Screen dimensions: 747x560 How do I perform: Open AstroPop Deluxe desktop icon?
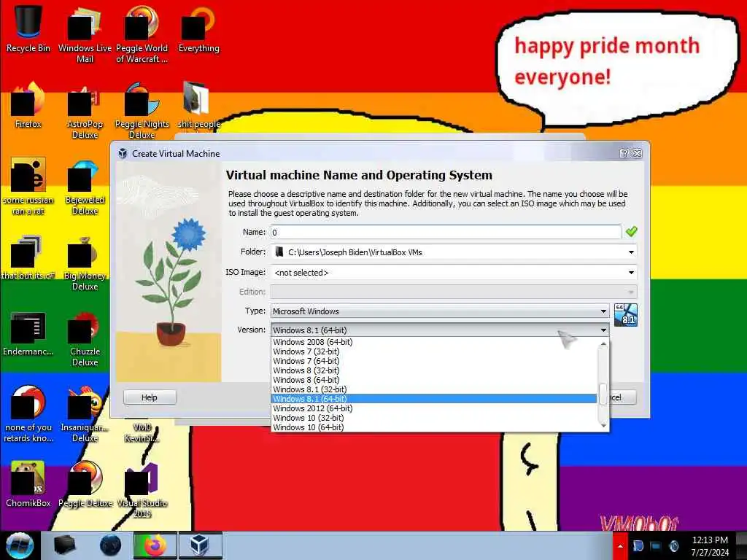point(85,111)
